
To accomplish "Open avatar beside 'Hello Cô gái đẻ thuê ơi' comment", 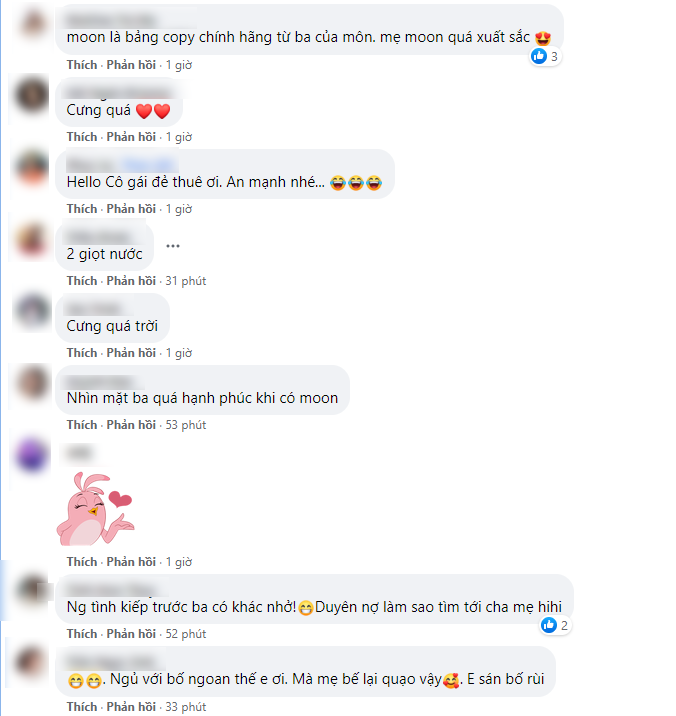I will pos(32,168).
